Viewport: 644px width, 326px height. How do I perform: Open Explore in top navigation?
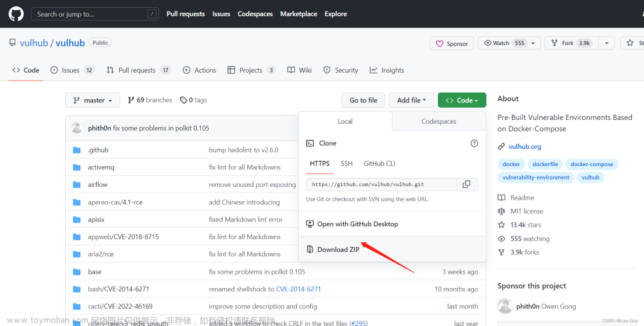336,14
